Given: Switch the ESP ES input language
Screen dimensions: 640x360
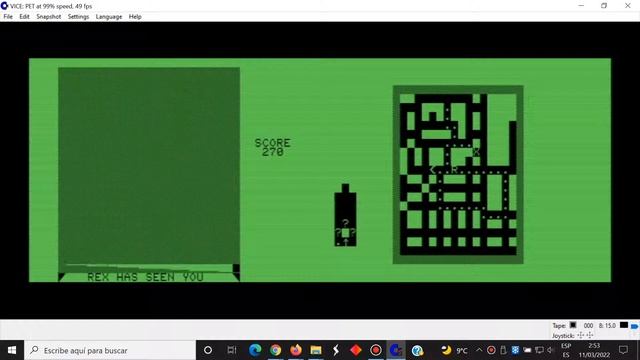Looking at the screenshot, I should [566, 350].
